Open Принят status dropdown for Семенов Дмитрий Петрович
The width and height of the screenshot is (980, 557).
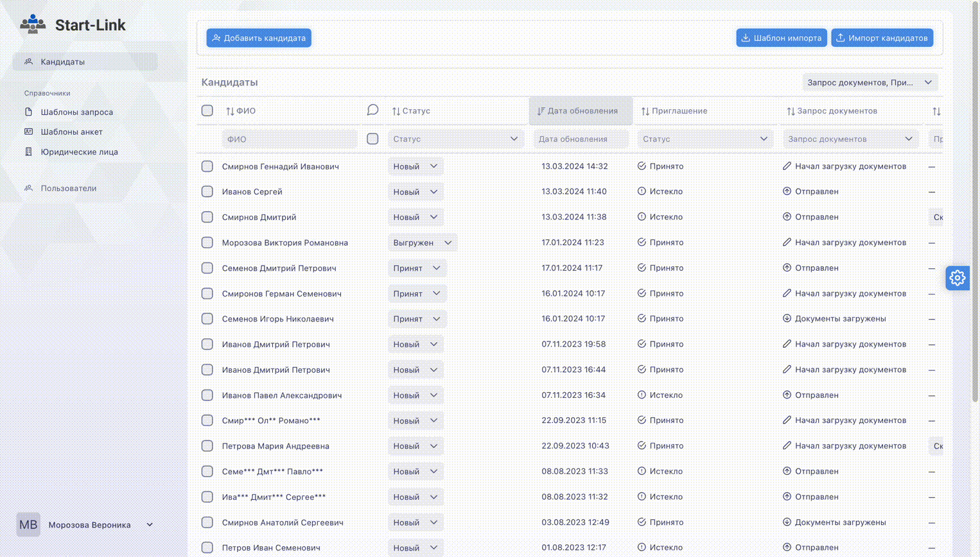417,268
